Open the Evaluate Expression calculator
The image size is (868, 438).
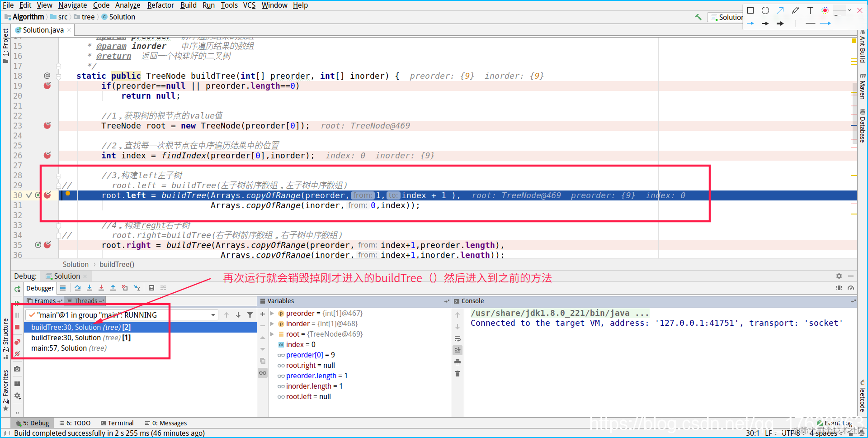point(151,288)
